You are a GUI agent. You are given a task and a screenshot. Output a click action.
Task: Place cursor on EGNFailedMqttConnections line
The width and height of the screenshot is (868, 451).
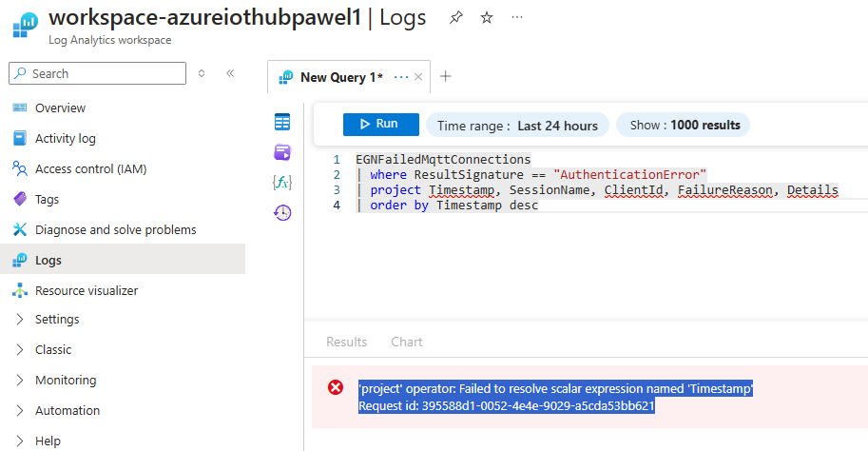click(x=443, y=160)
